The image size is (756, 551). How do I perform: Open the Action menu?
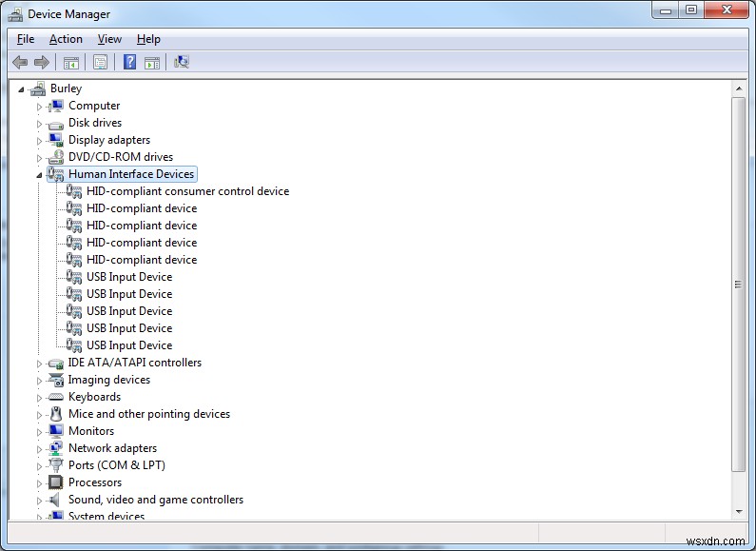point(66,39)
